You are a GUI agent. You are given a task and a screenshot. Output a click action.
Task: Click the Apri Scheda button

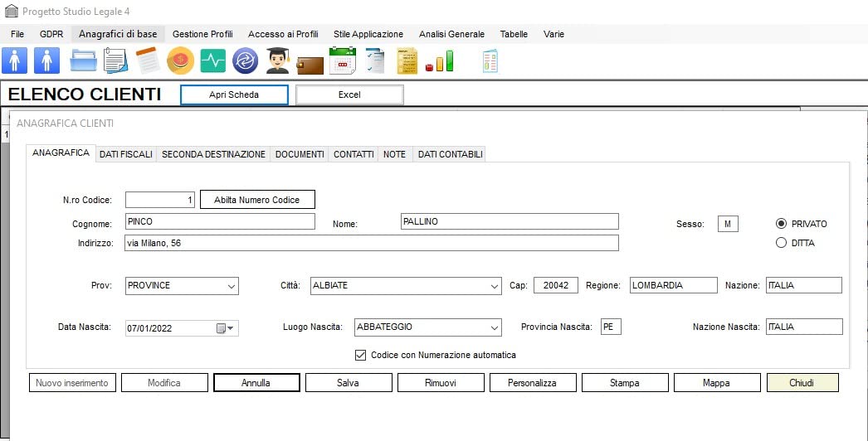coord(234,94)
